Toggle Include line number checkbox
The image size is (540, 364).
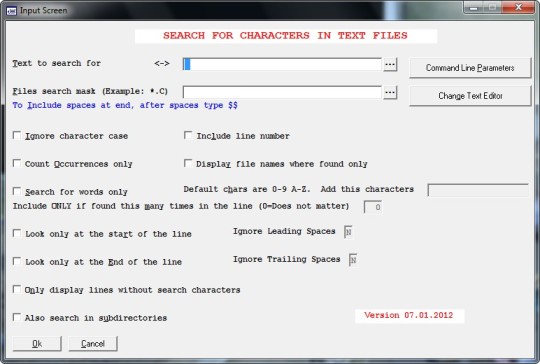click(188, 135)
